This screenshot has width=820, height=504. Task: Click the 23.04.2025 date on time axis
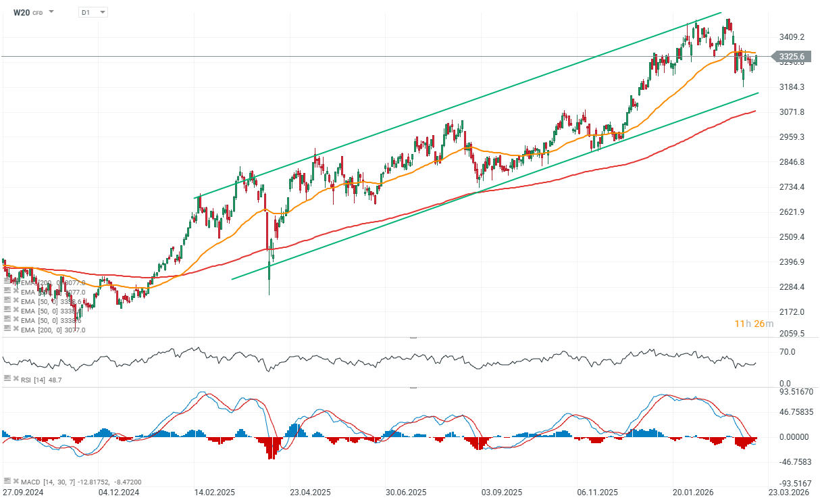click(x=309, y=493)
